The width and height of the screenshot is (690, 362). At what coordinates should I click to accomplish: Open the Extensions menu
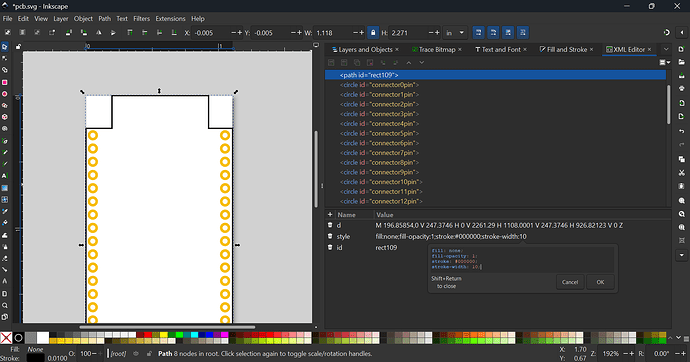point(170,18)
